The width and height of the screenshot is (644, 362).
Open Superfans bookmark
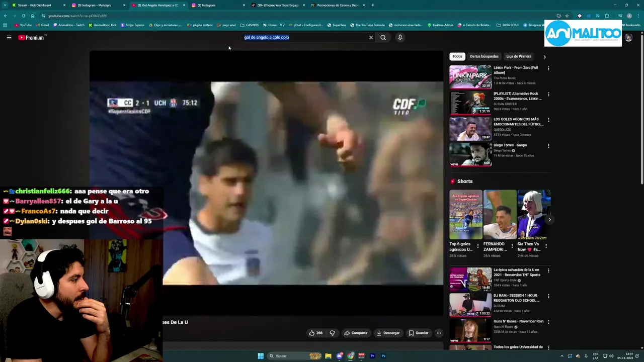point(337,25)
